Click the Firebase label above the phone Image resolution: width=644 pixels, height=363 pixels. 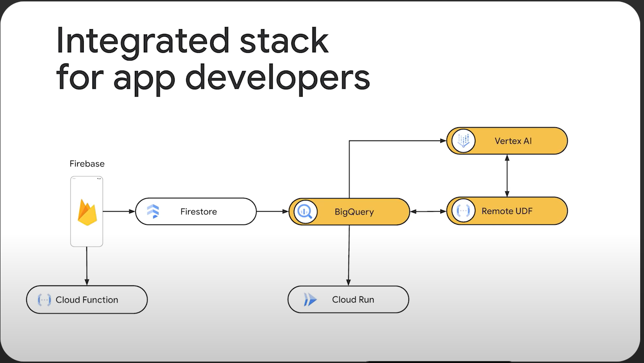pos(87,164)
